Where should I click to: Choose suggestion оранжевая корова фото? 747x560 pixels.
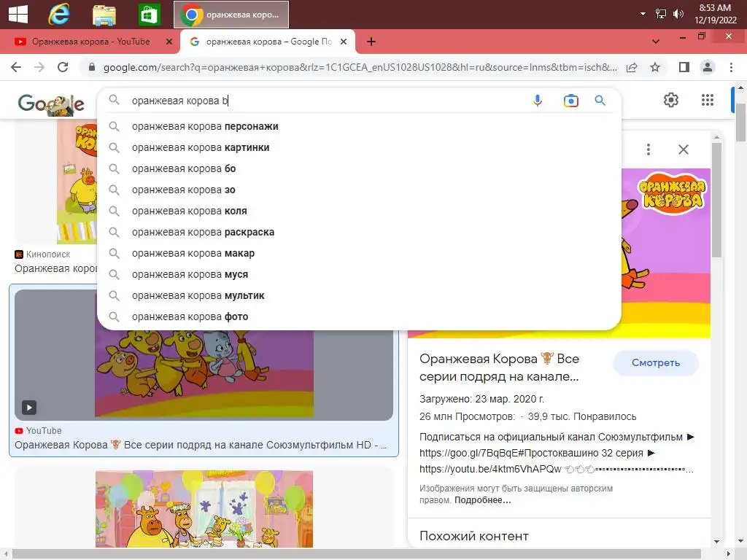359,316
